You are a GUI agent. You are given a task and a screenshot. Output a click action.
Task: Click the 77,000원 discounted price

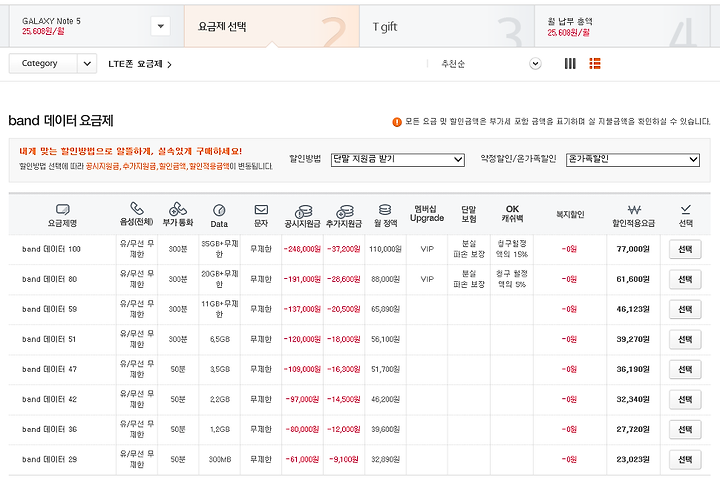pos(633,249)
